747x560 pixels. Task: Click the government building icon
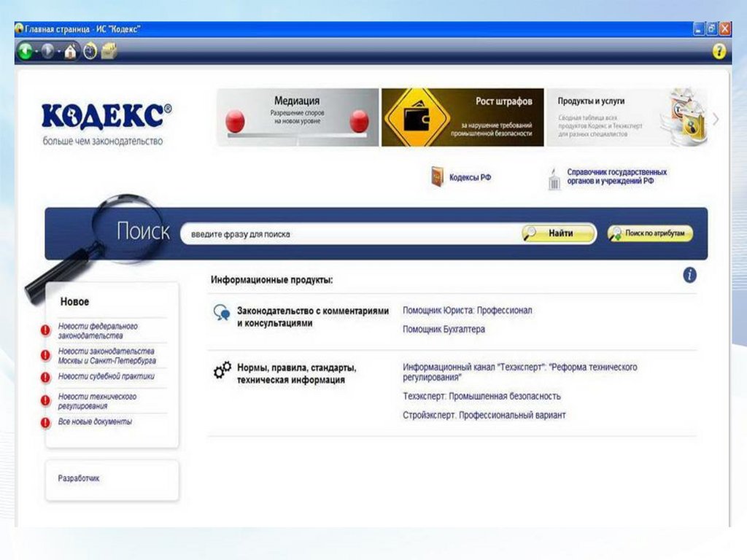[554, 179]
